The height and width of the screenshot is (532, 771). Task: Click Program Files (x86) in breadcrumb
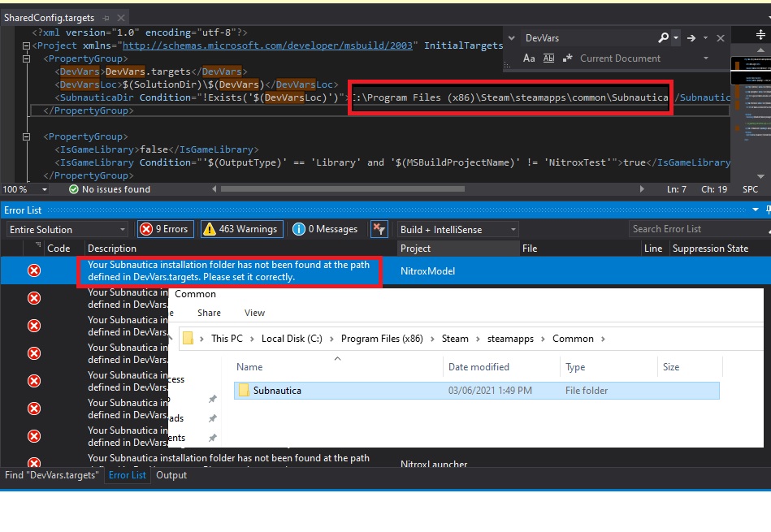point(382,338)
